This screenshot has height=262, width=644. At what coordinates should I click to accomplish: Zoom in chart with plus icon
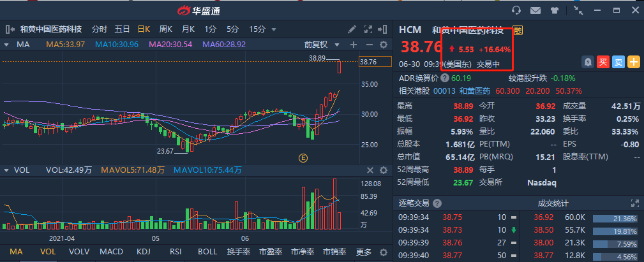[354, 44]
